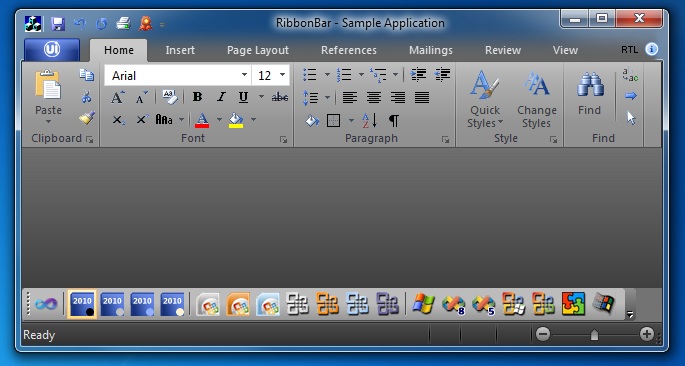Screen dimensions: 685x366
Task: Select the Visual Studio 5 theme icon
Action: (484, 304)
